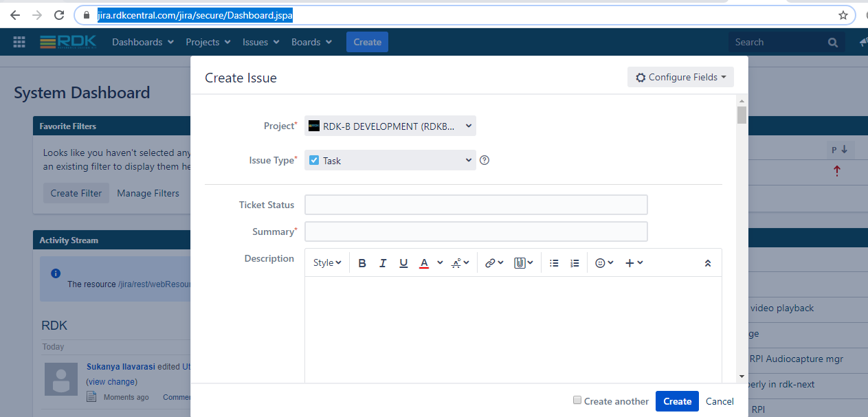Click the feedback megaphone icon
Viewport: 868px width, 417px height.
[x=863, y=42]
